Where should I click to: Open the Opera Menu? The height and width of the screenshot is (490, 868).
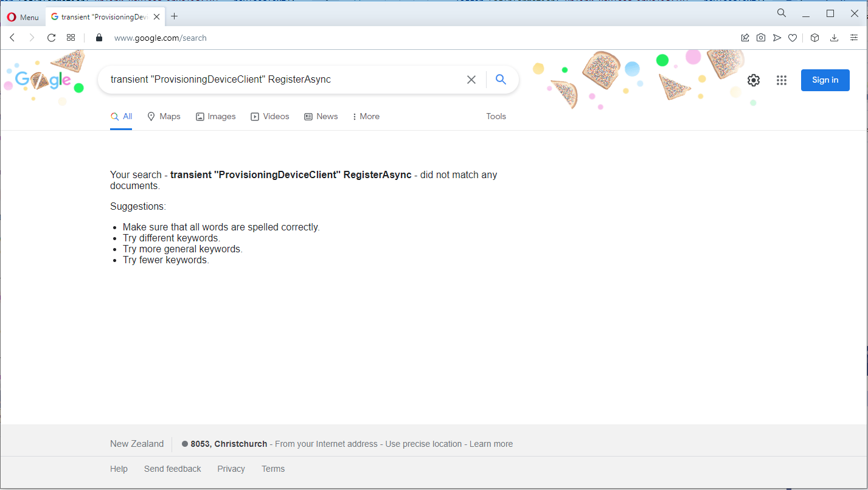point(23,17)
